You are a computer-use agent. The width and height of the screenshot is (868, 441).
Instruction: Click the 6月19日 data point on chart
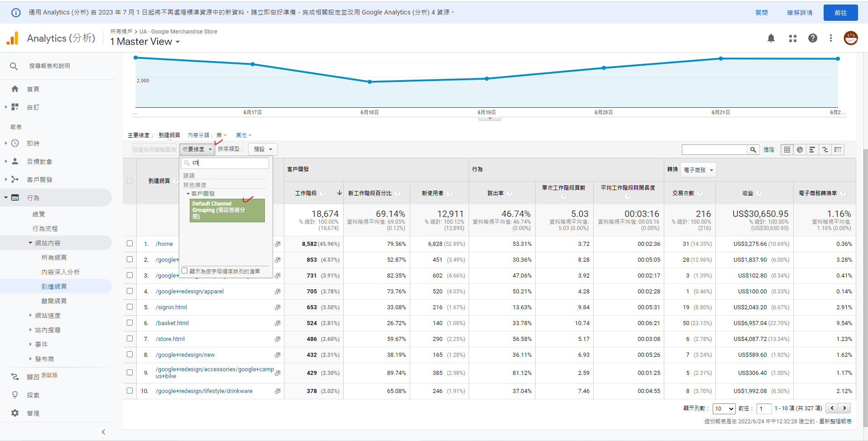487,79
